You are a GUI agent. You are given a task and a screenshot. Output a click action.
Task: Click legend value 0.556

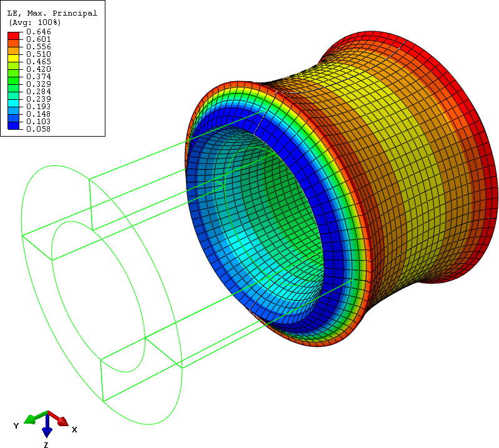pos(39,47)
